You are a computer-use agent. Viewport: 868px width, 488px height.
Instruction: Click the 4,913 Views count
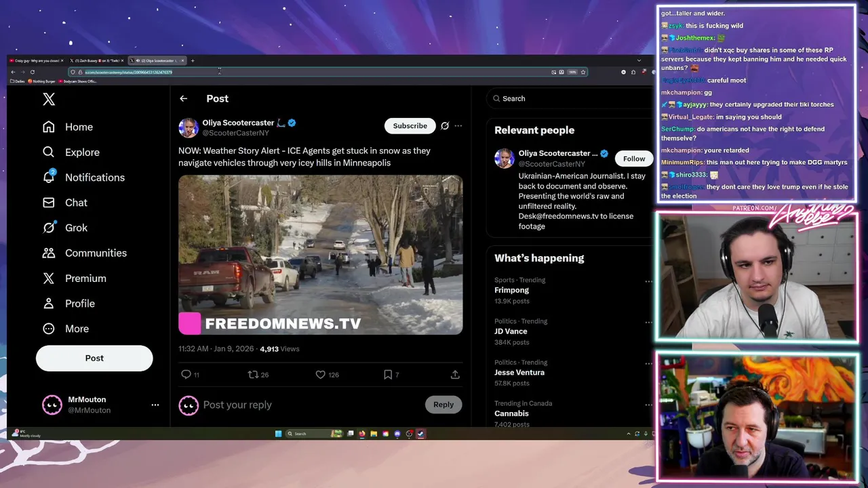point(279,348)
